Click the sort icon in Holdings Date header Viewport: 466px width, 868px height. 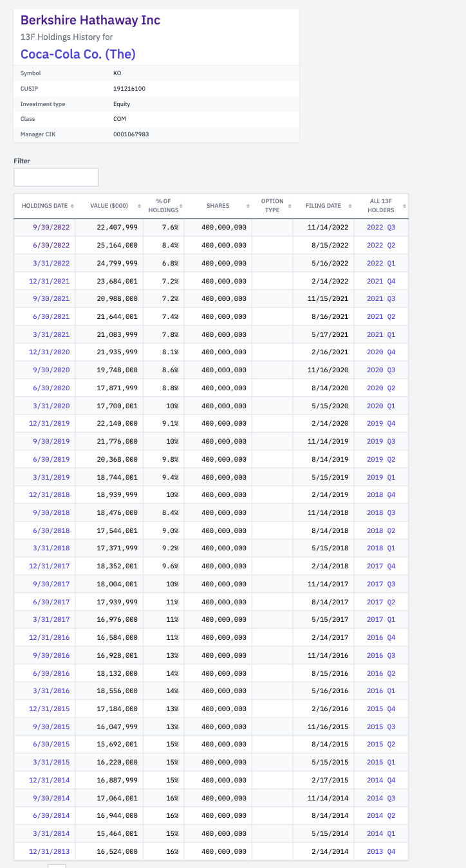tap(72, 206)
